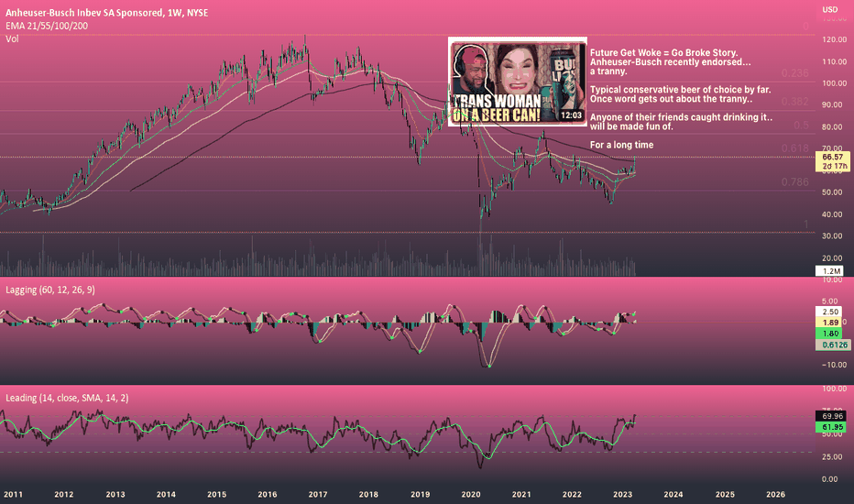
Task: Click the 2018 label on time axis
Action: pos(368,494)
